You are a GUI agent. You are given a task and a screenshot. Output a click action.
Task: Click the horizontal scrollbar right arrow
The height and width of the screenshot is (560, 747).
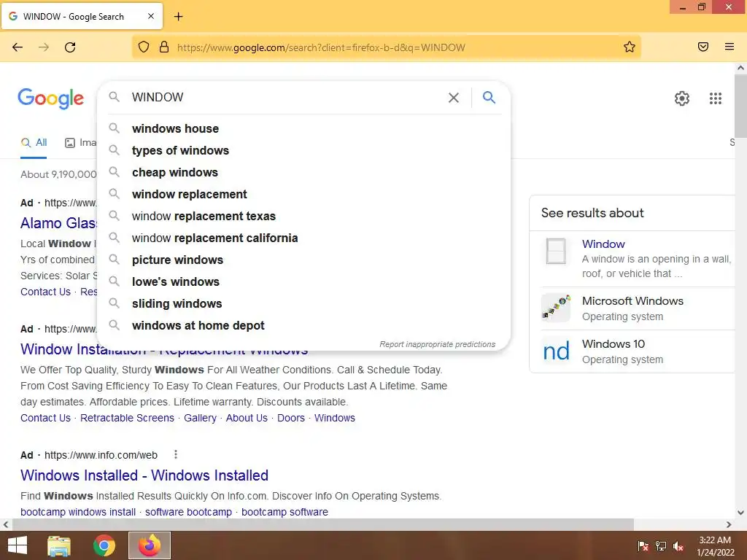729,525
